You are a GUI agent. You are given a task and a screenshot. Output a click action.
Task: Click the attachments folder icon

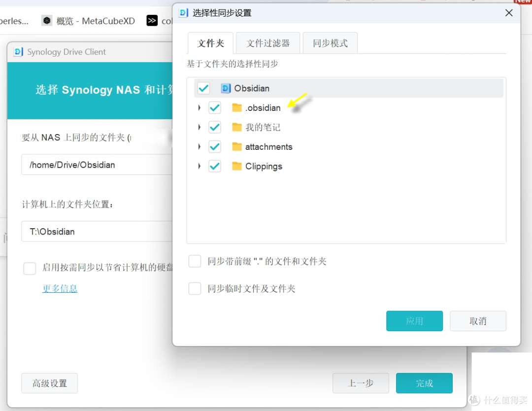pos(237,147)
